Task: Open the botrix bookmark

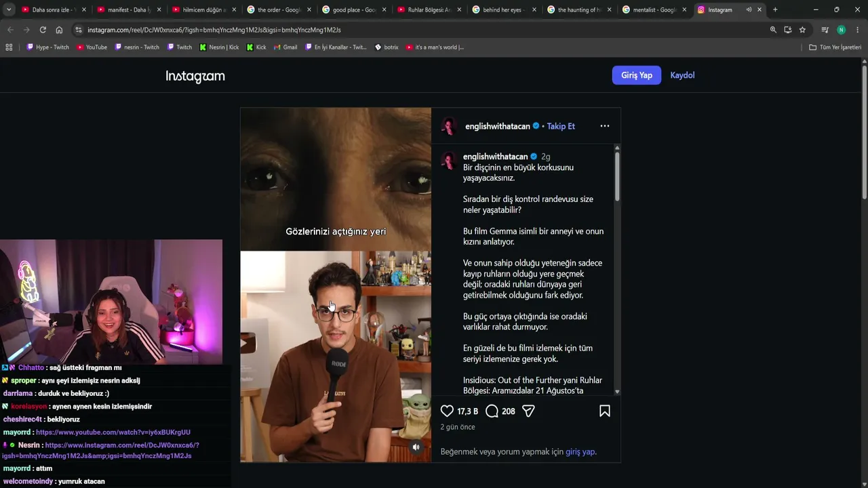Action: pos(387,47)
